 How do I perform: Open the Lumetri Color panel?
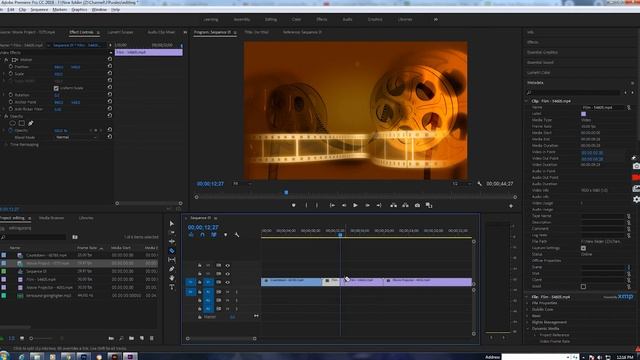(538, 72)
